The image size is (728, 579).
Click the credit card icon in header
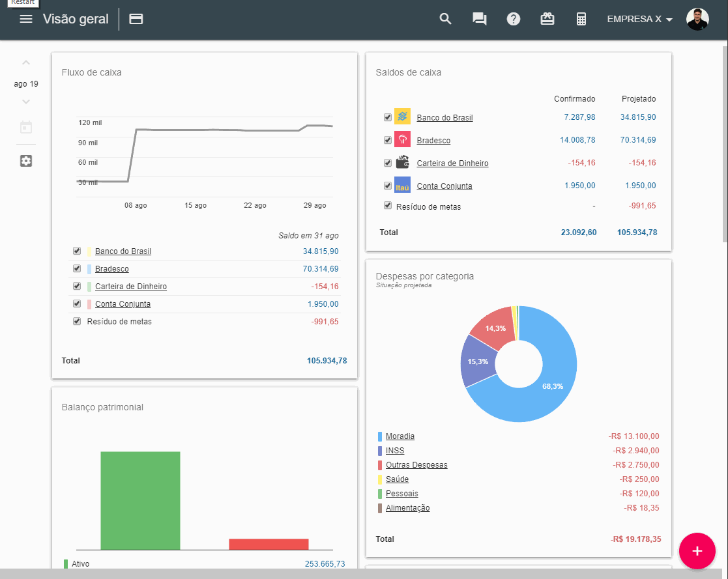pyautogui.click(x=136, y=19)
